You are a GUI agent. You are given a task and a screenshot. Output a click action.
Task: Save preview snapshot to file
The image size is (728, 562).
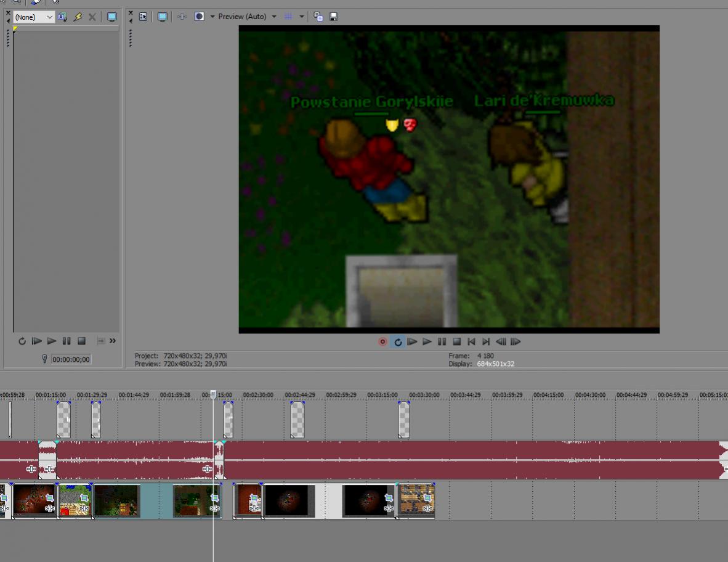tap(333, 17)
